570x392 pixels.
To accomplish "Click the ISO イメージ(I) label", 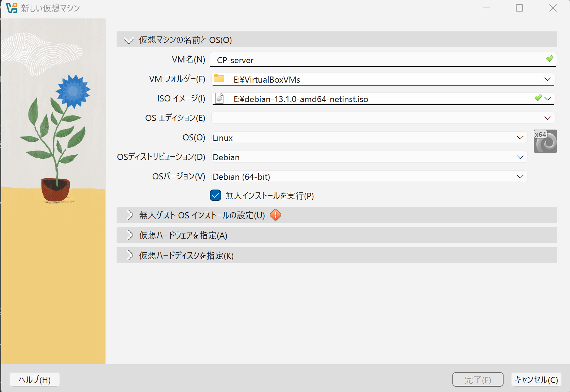I will [x=181, y=99].
